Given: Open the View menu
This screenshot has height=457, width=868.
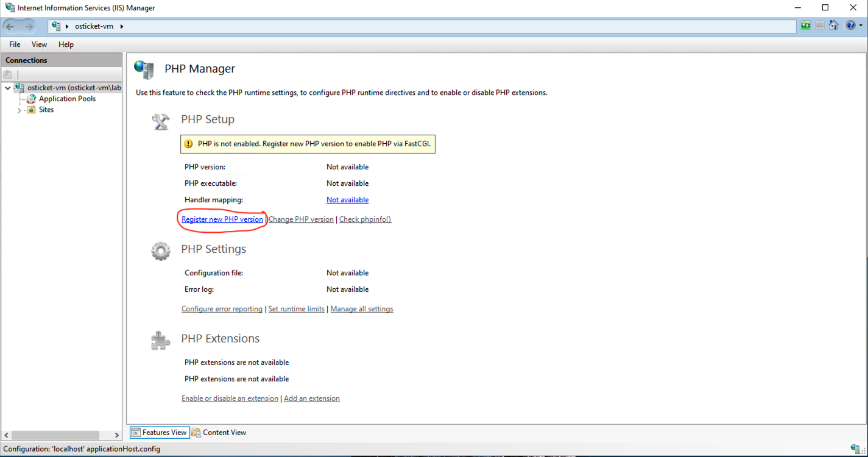Looking at the screenshot, I should (39, 44).
